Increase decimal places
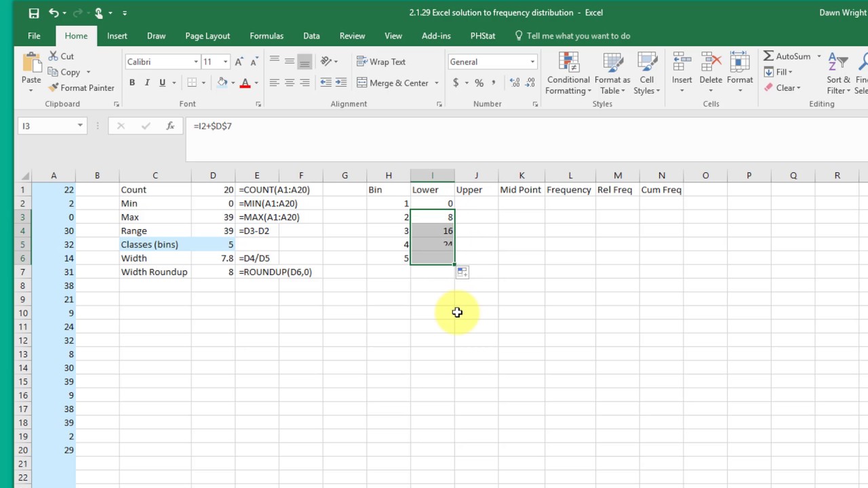Image resolution: width=868 pixels, height=488 pixels. click(514, 83)
